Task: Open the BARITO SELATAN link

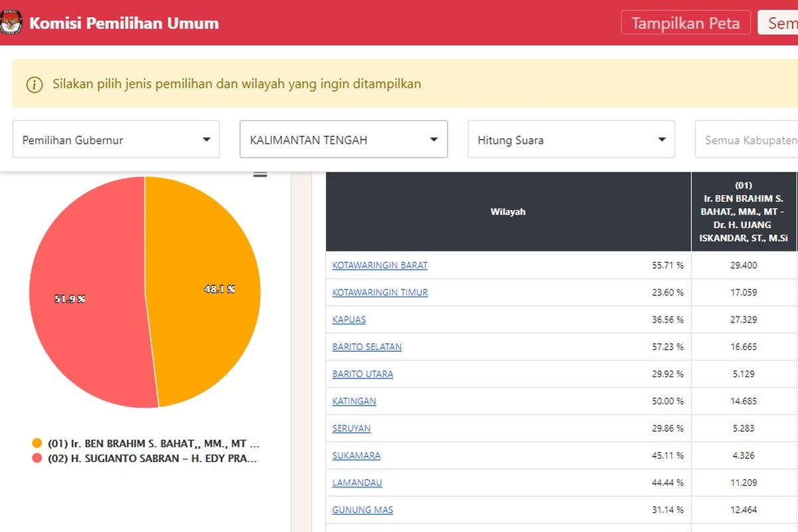Action: click(x=367, y=347)
